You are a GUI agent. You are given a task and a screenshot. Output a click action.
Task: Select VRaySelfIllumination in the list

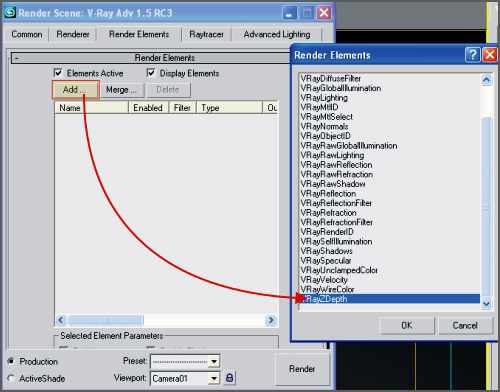[389, 241]
